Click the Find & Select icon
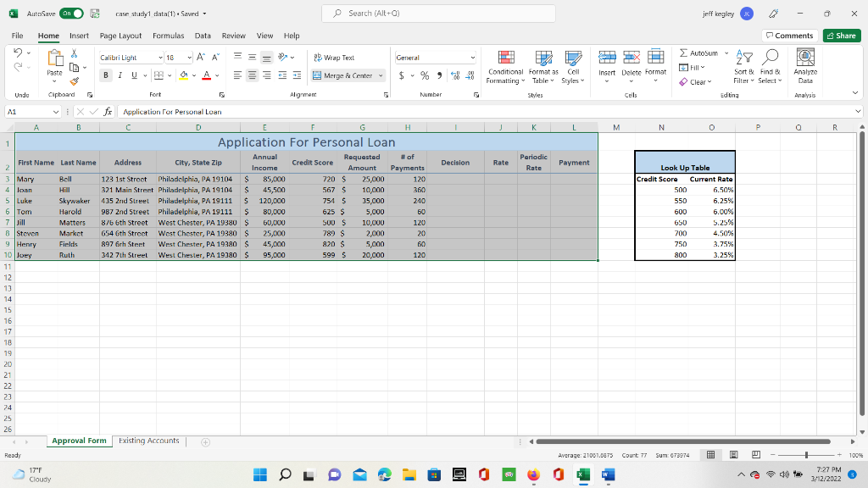 click(768, 68)
